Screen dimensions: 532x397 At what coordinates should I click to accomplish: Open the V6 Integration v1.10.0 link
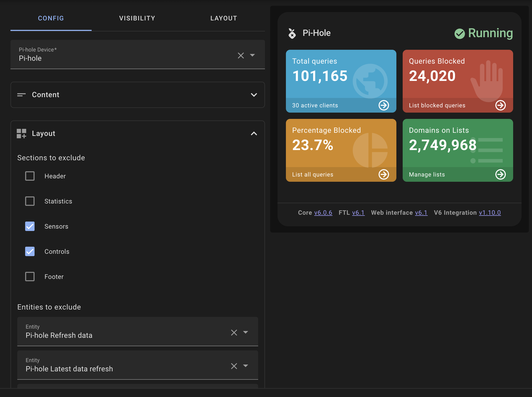pos(490,213)
